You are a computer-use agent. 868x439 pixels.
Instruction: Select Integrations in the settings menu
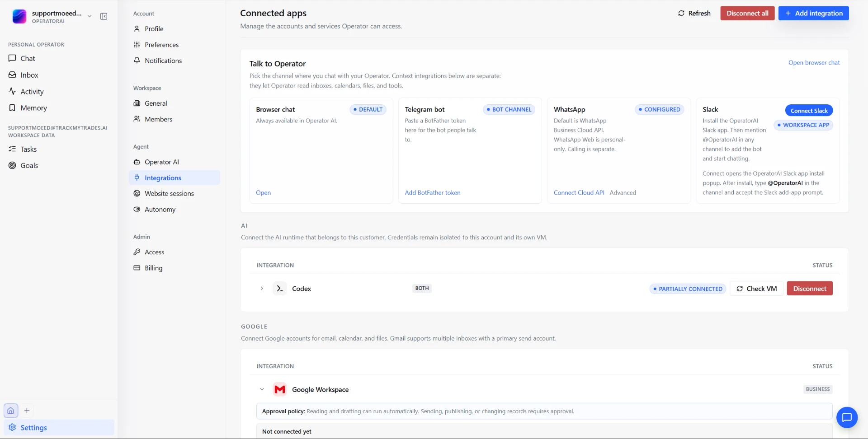175,178
